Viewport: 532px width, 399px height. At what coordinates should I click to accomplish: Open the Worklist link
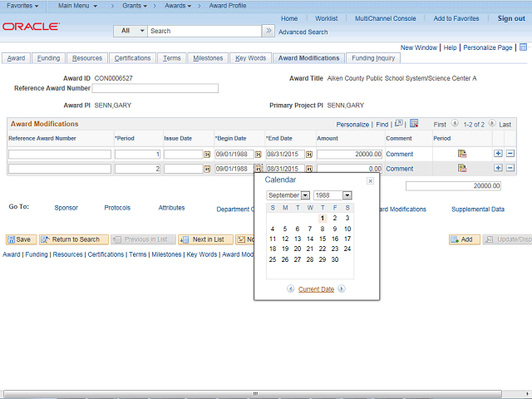point(326,18)
